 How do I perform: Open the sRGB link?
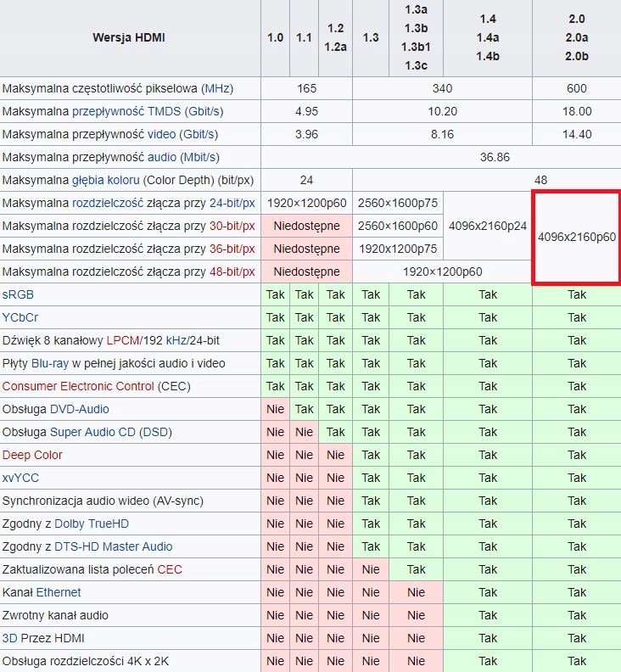[18, 294]
